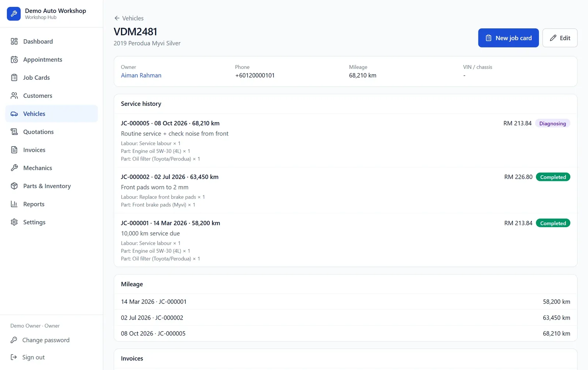
Task: Open job card JC-000002 service entry
Action: pyautogui.click(x=345, y=190)
